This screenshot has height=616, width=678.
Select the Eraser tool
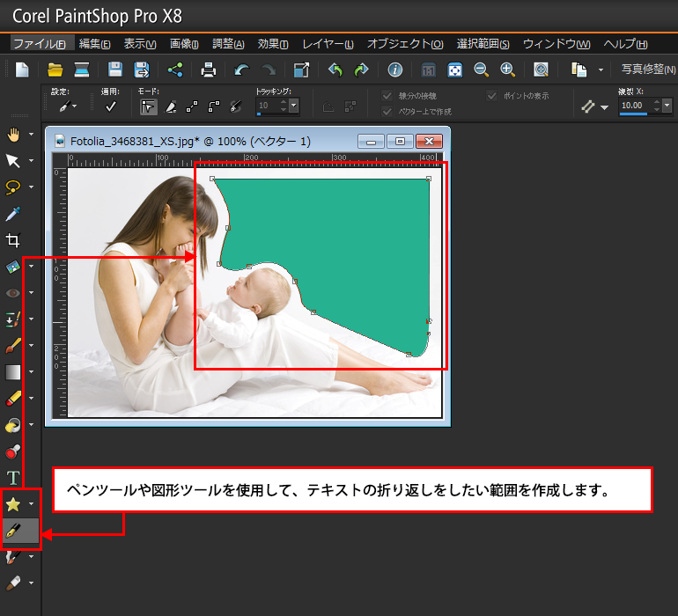(x=13, y=398)
